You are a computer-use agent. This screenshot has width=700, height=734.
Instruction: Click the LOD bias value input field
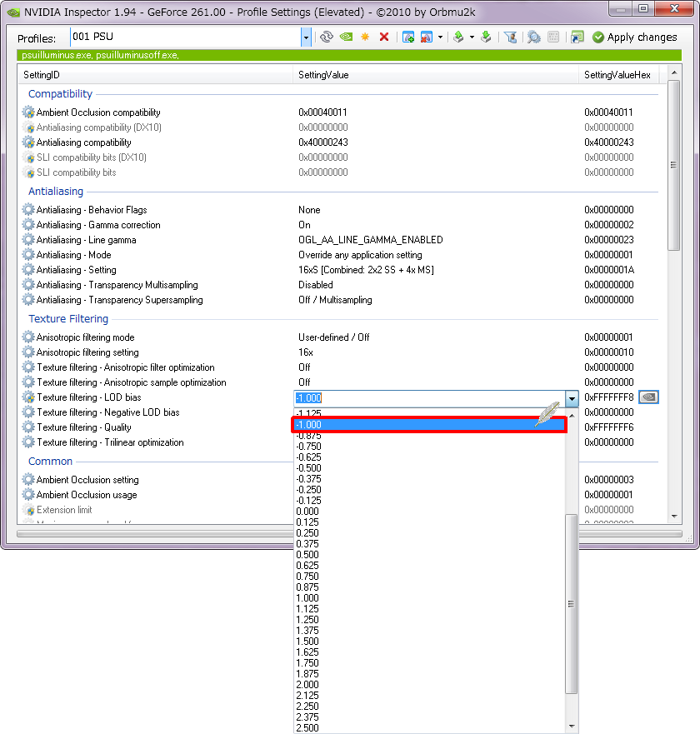[x=429, y=398]
